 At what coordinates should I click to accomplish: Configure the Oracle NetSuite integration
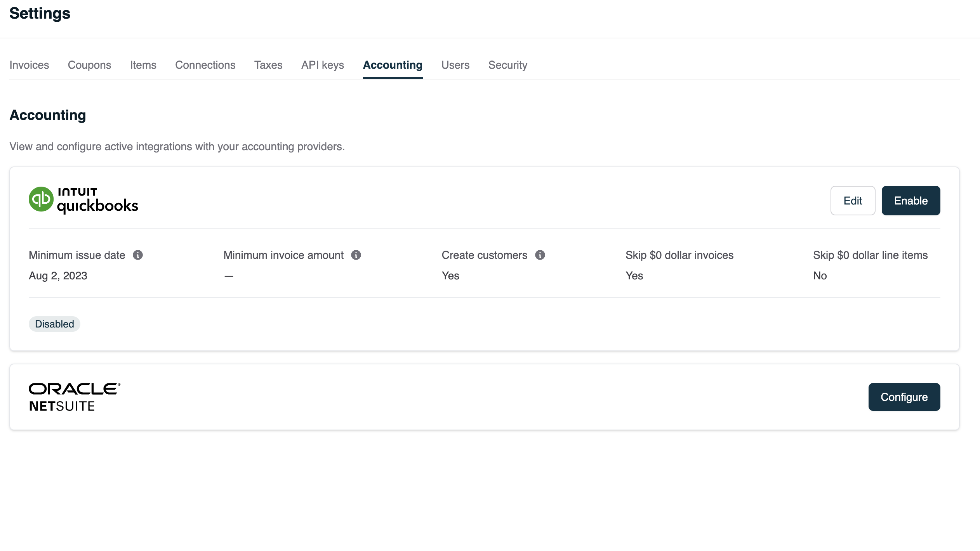(x=904, y=397)
